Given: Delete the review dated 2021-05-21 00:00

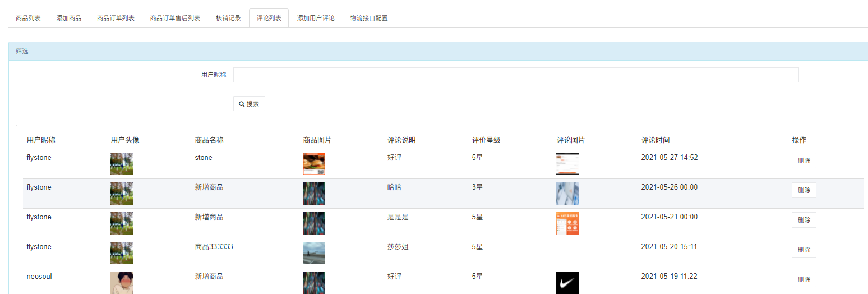Looking at the screenshot, I should (x=804, y=220).
